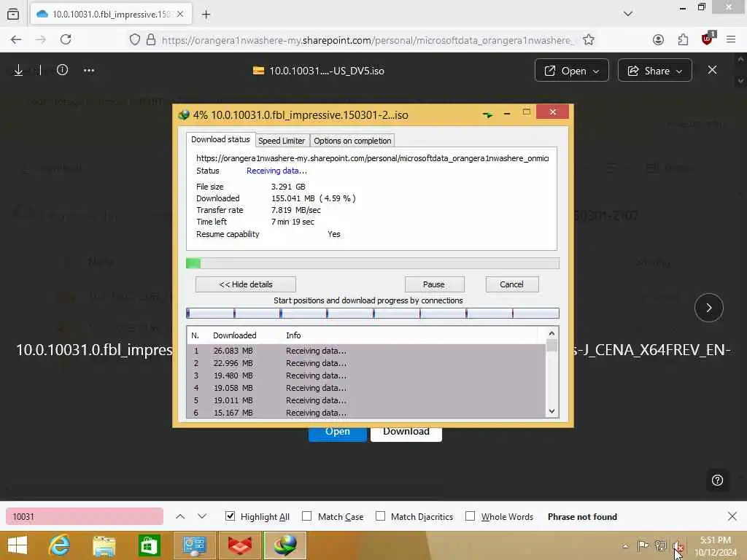The height and width of the screenshot is (560, 747).
Task: Launch Internet Explorer from taskbar
Action: point(59,545)
